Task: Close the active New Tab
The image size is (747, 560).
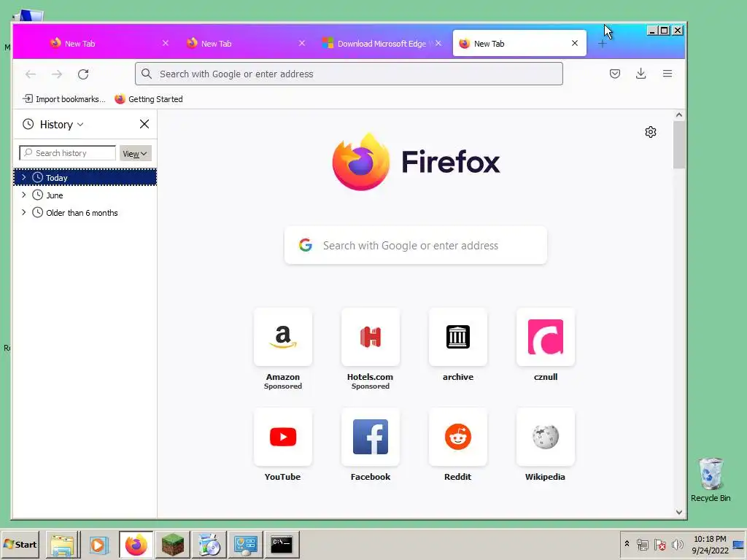Action: click(575, 43)
